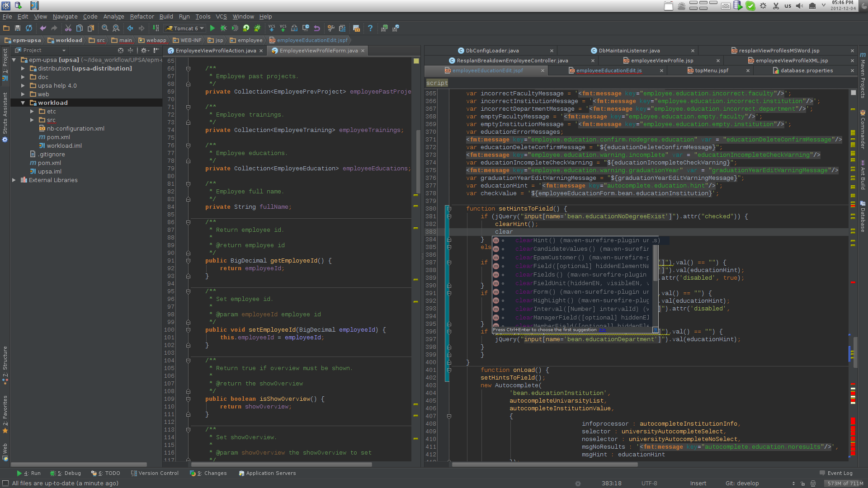Open the Refactor menu
868x488 pixels.
(142, 16)
